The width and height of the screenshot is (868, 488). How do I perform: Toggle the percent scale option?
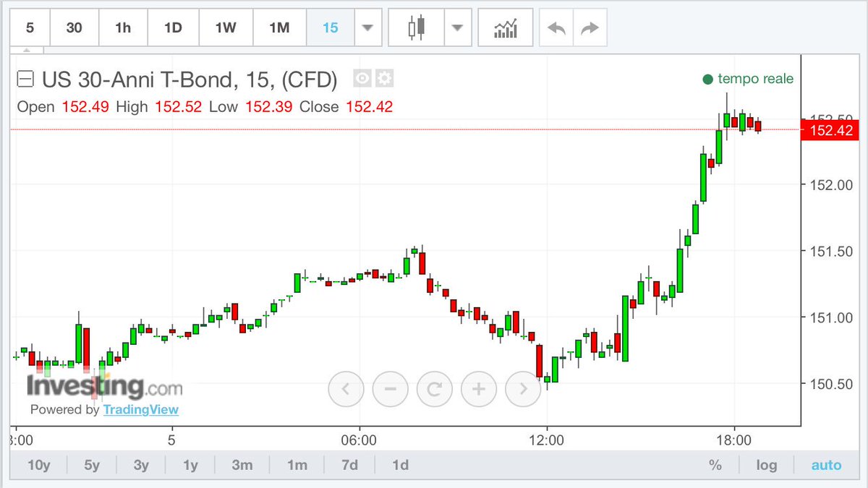(715, 465)
